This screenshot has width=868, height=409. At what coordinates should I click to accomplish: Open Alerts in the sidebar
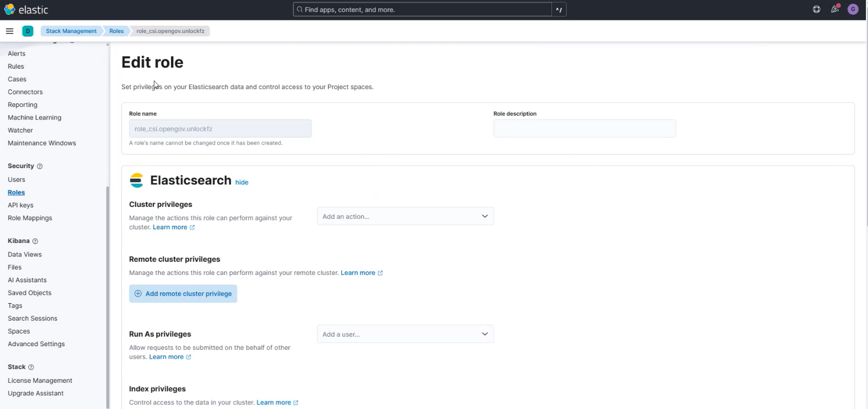point(17,53)
